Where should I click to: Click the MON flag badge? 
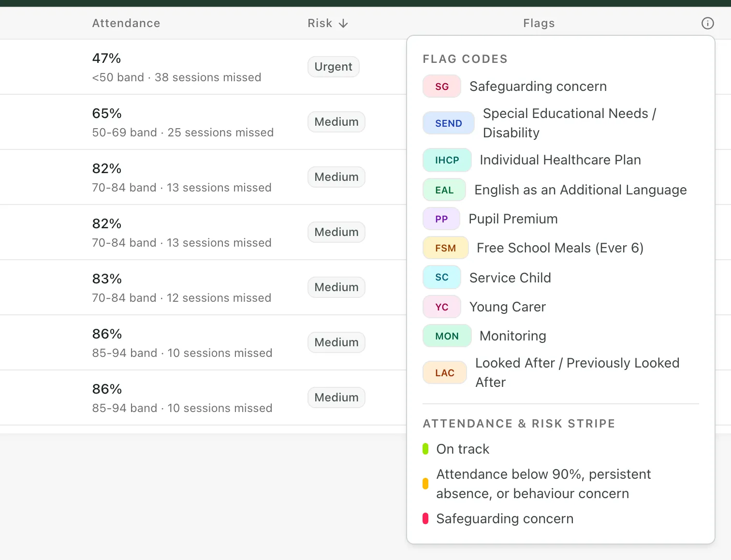coord(447,336)
